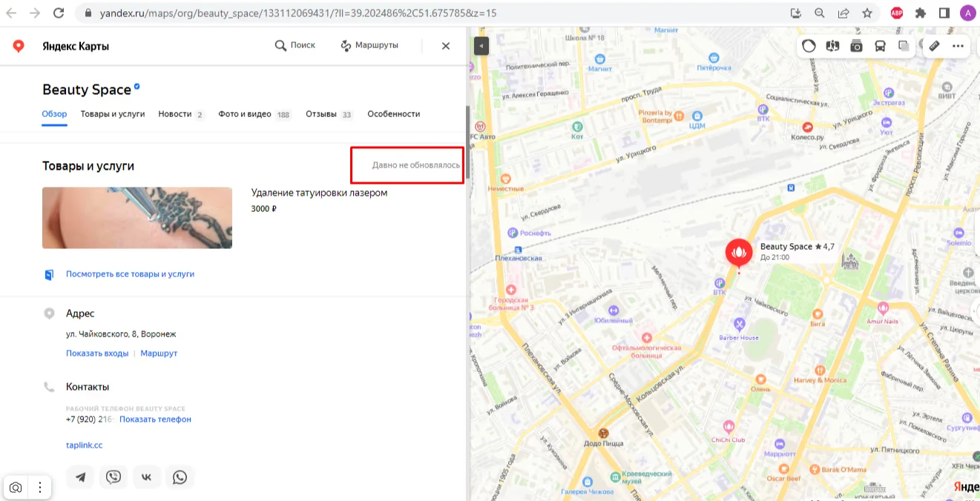
Task: Toggle street panoramas layer
Action: click(x=832, y=46)
